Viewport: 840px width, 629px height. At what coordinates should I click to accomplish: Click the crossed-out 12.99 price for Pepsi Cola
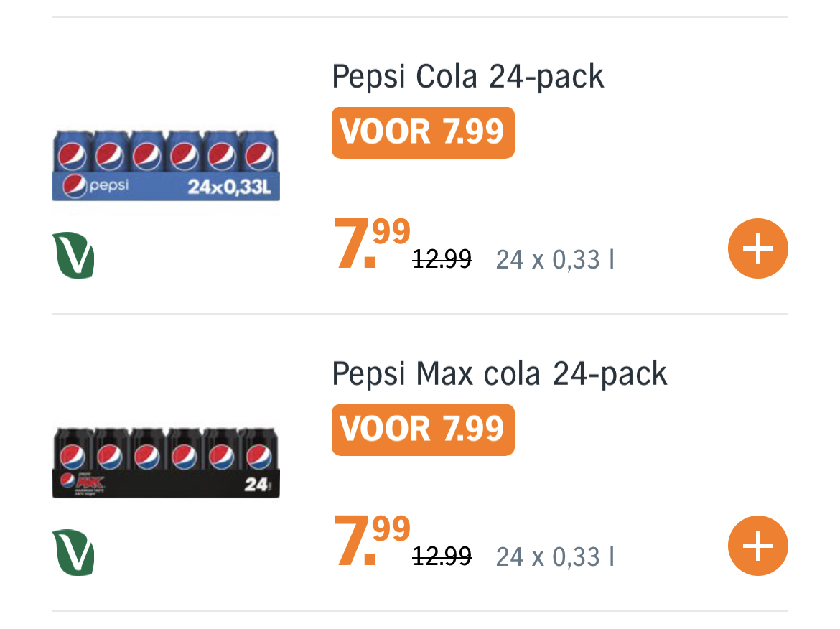pos(442,259)
